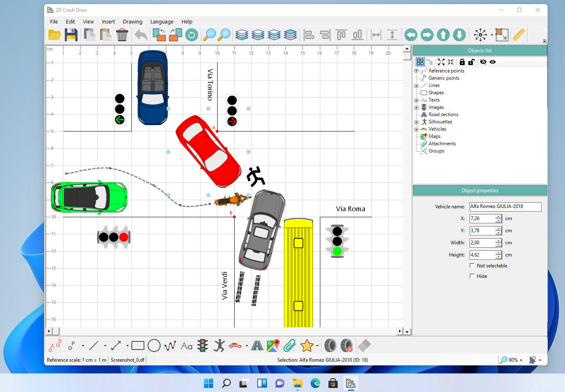Open the Insert menu
Screen dimensions: 565x392
point(108,22)
